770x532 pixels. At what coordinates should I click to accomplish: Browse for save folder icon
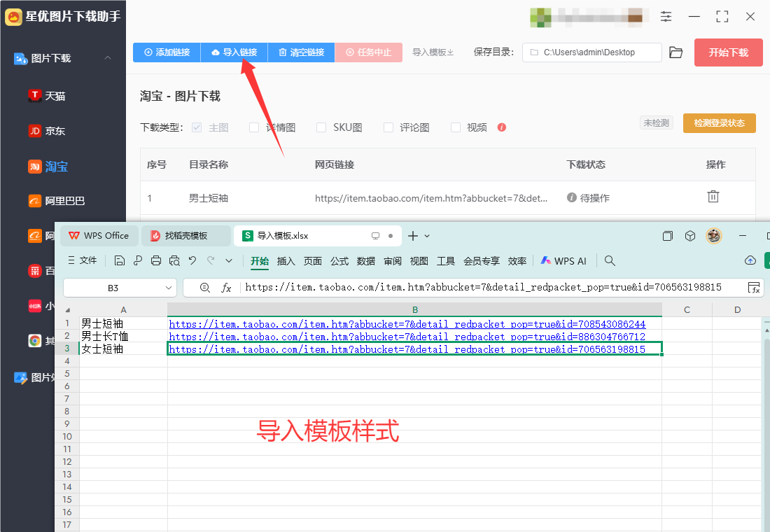676,52
